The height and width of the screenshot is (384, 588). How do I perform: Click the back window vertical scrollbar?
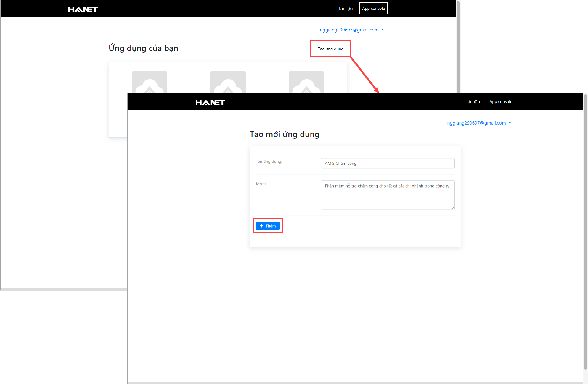[458, 47]
